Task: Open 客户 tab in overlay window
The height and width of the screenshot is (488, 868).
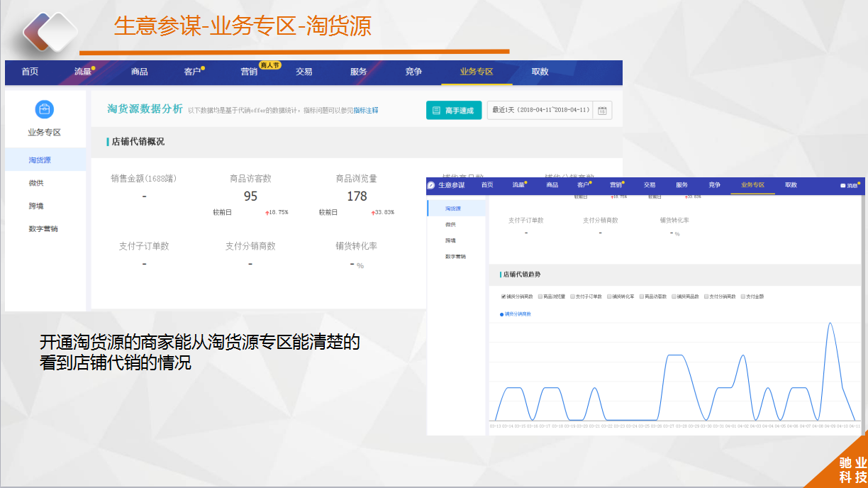Action: [x=584, y=185]
